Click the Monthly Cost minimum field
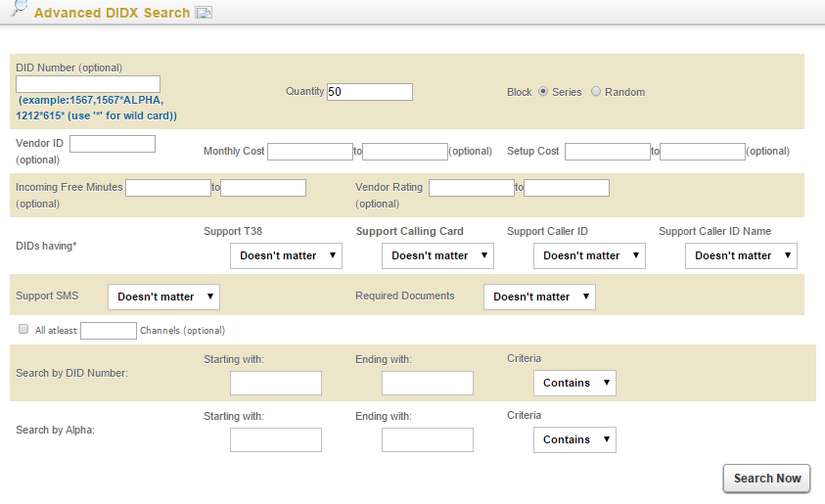The image size is (825, 504). pos(309,152)
